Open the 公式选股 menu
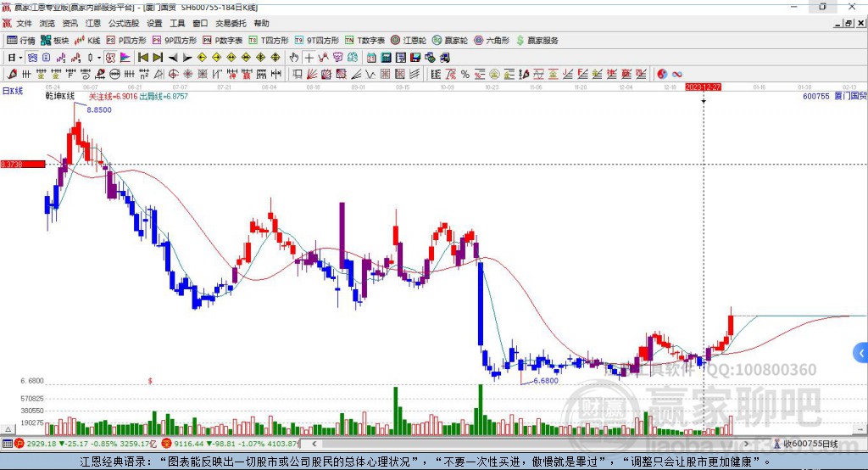 [x=124, y=23]
